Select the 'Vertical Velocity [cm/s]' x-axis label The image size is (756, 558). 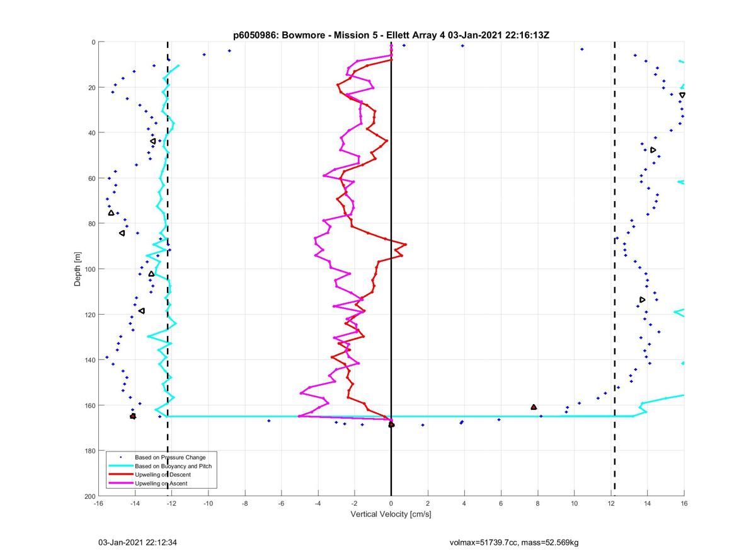[391, 514]
